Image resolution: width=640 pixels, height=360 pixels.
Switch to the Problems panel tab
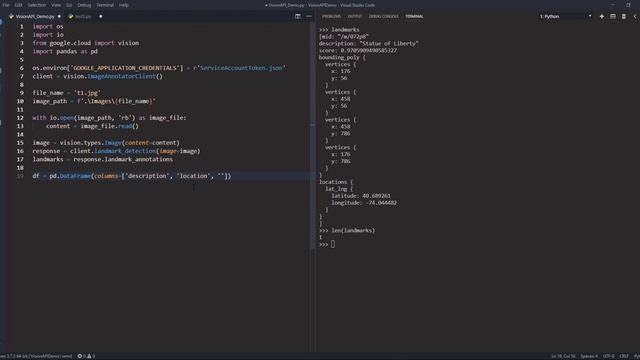pos(331,16)
